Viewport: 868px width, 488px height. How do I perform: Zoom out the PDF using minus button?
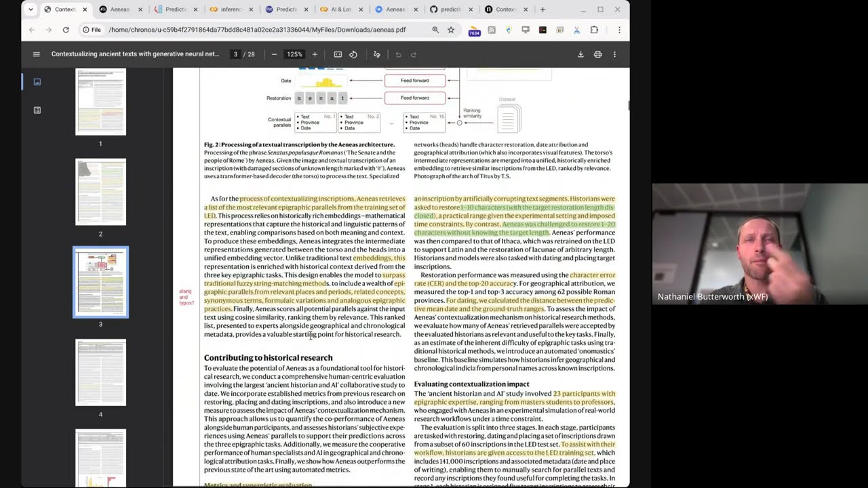point(274,54)
